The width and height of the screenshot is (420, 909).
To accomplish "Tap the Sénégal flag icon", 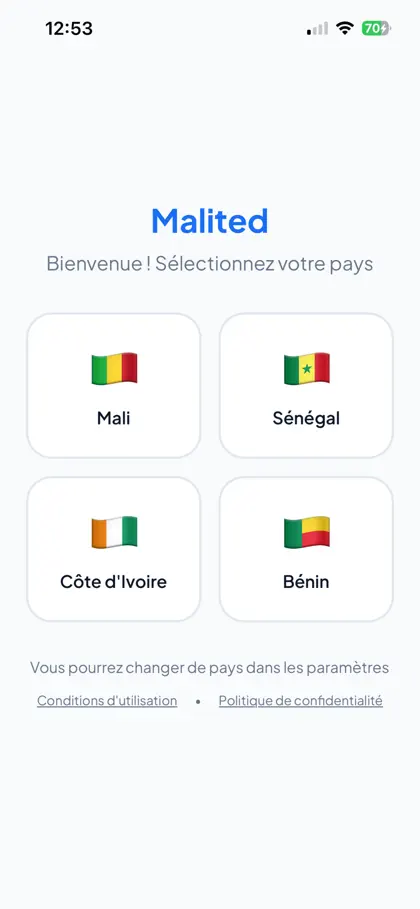I will click(307, 368).
